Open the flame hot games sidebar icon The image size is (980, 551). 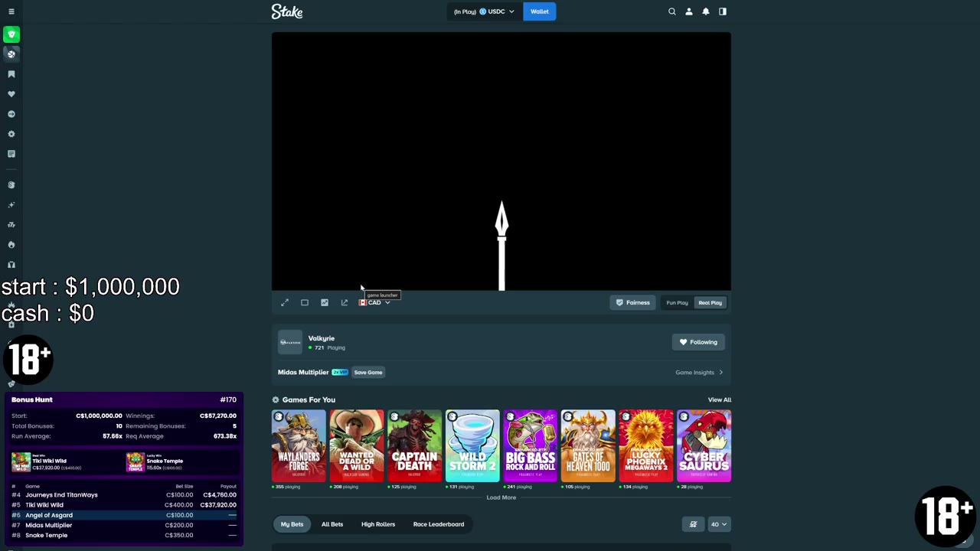click(x=11, y=245)
